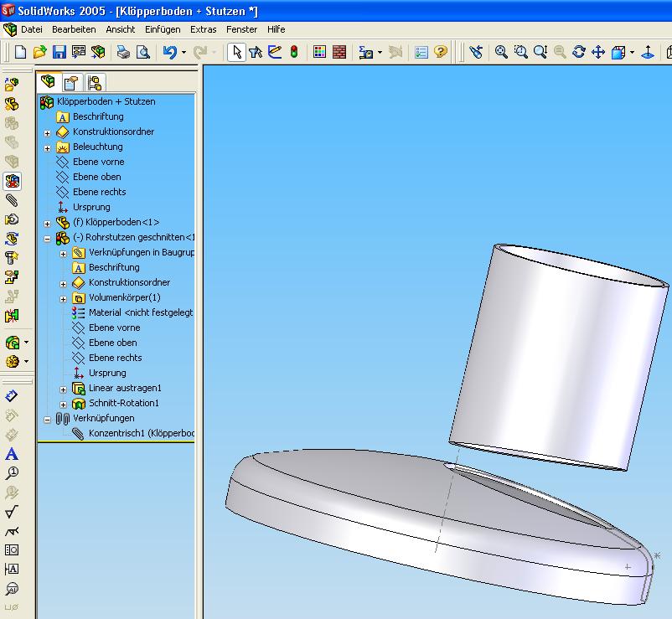Click the Zoom to Fit icon
This screenshot has height=619, width=672.
point(501,52)
